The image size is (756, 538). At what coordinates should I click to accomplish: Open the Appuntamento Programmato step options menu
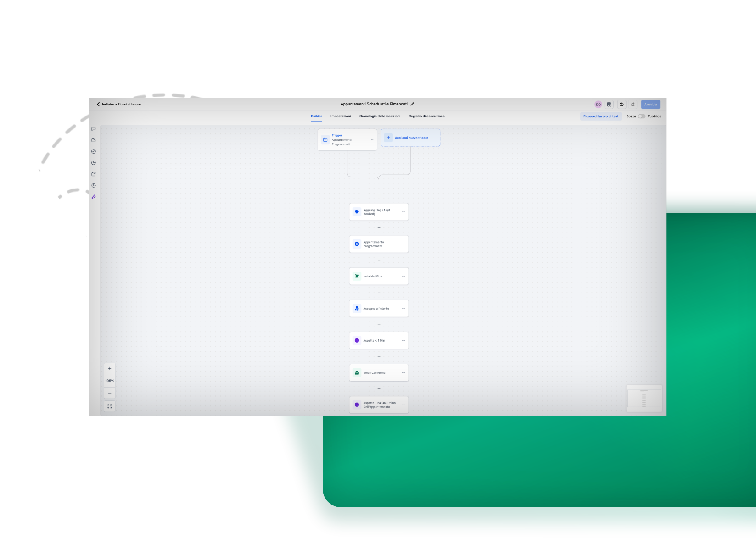pyautogui.click(x=403, y=244)
